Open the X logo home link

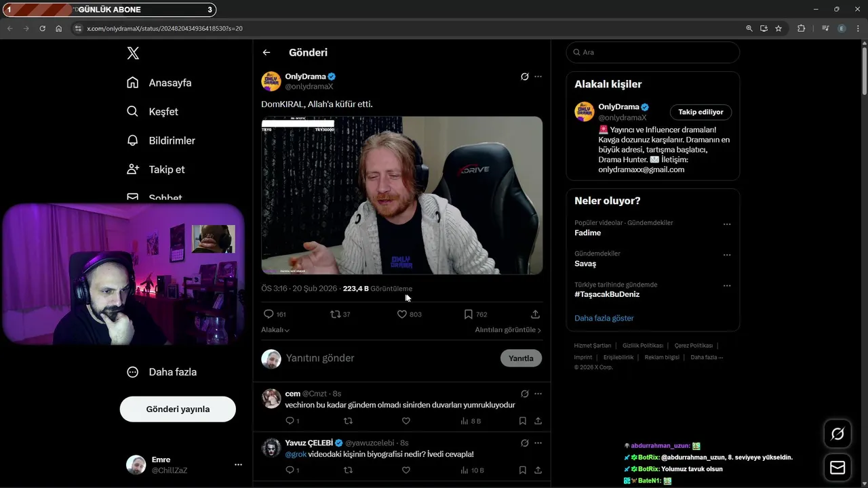click(x=133, y=53)
